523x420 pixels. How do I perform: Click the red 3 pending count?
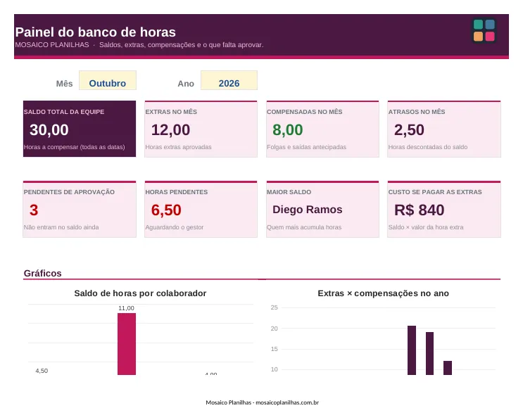(34, 210)
